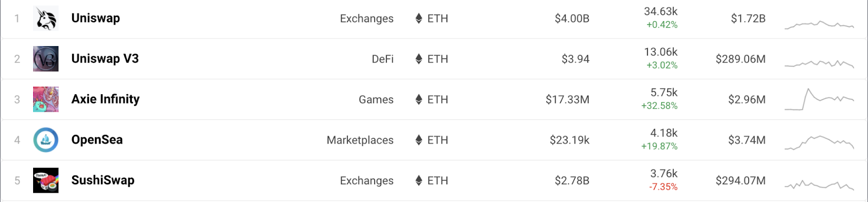
Task: Open the Uniswap dapp name link
Action: 95,18
